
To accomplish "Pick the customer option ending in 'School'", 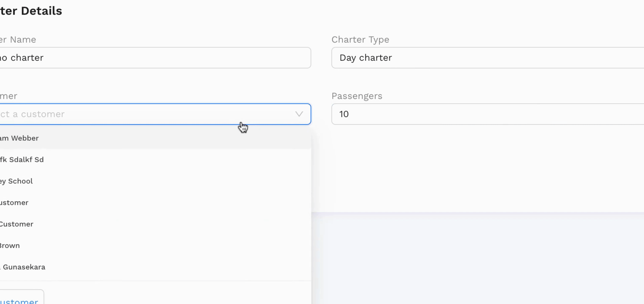I will (156, 181).
